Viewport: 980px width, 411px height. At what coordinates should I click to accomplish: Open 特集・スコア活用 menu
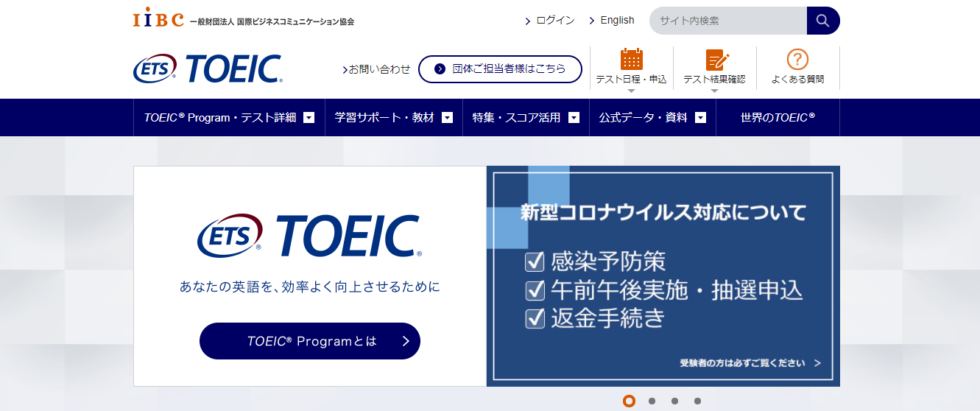(x=526, y=117)
